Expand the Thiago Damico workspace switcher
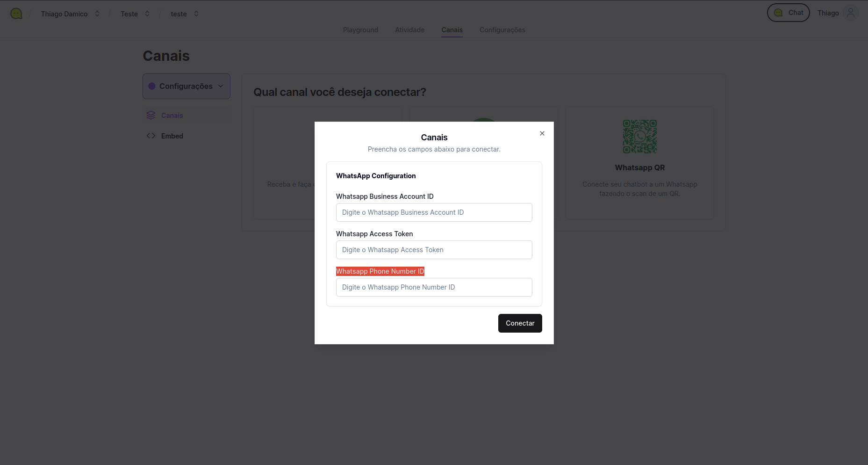This screenshot has width=868, height=465. click(97, 14)
